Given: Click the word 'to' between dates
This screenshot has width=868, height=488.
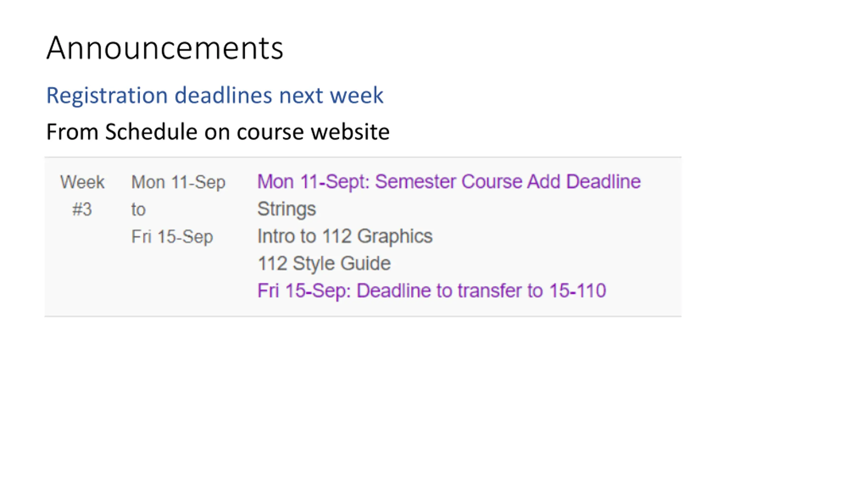Looking at the screenshot, I should click(138, 209).
